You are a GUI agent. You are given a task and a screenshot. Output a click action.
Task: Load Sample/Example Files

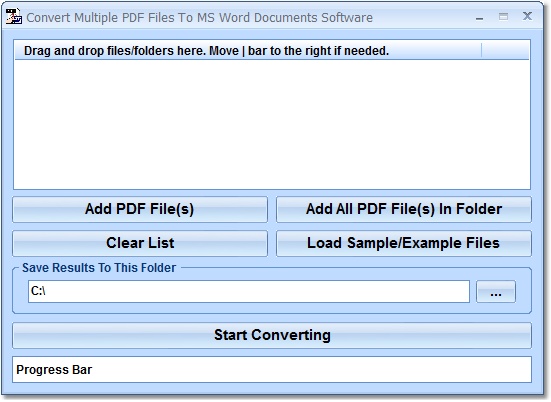(404, 243)
